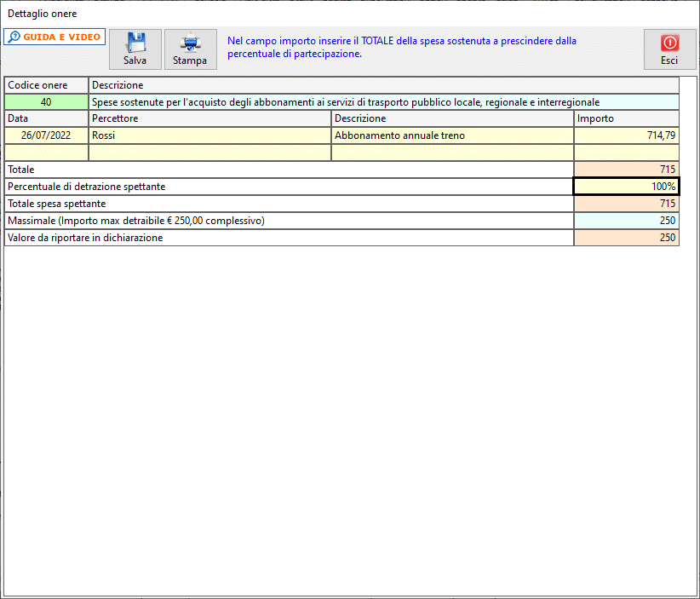
Task: Select the Codice onere field with 40
Action: click(46, 102)
